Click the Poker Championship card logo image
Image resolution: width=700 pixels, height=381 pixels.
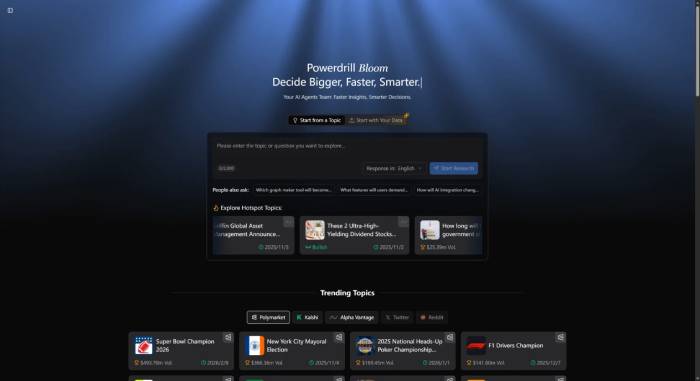(x=365, y=346)
